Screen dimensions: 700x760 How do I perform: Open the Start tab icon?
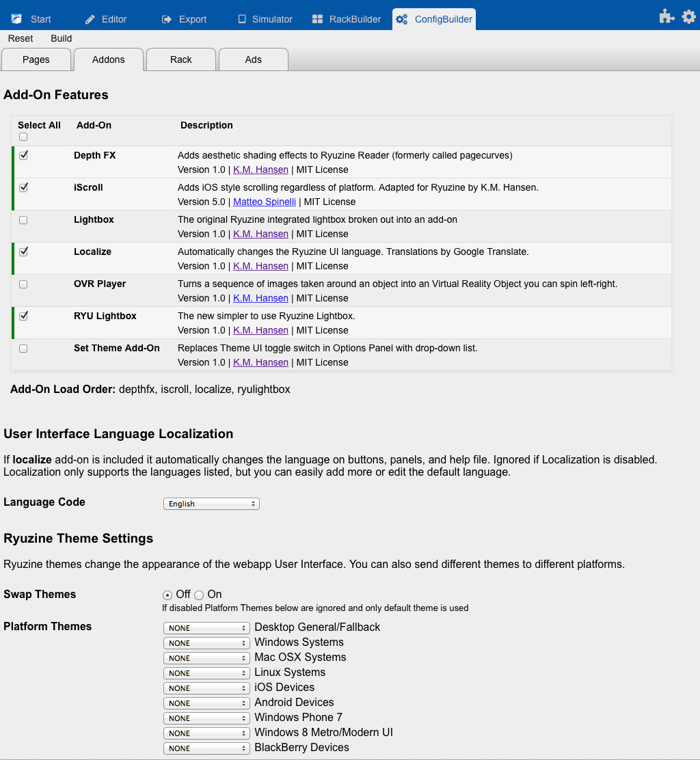point(16,19)
